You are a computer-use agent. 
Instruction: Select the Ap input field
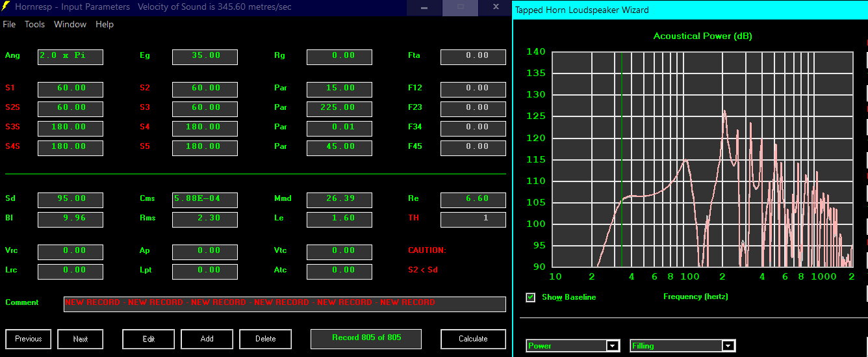[x=205, y=252]
